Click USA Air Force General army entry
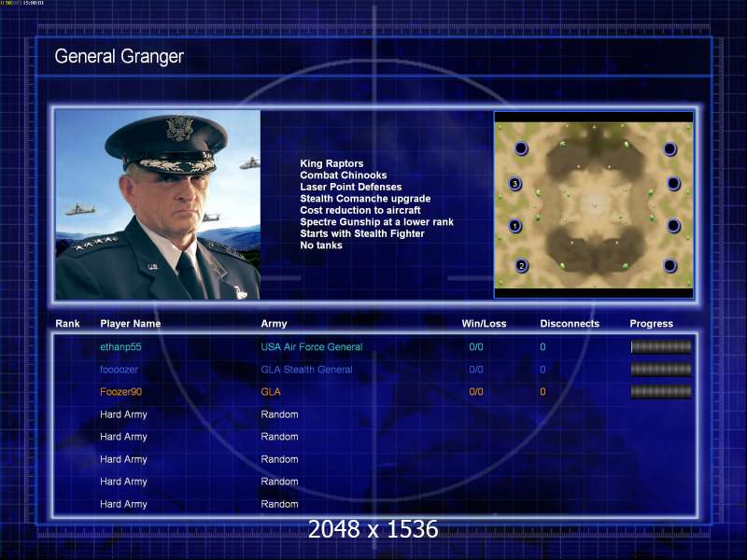This screenshot has width=747, height=560. tap(312, 347)
